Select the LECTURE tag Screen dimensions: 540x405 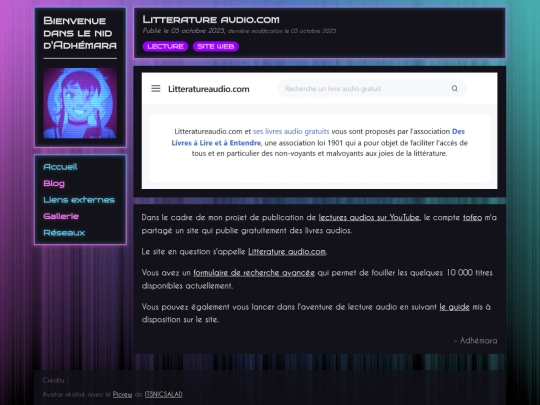click(x=165, y=46)
